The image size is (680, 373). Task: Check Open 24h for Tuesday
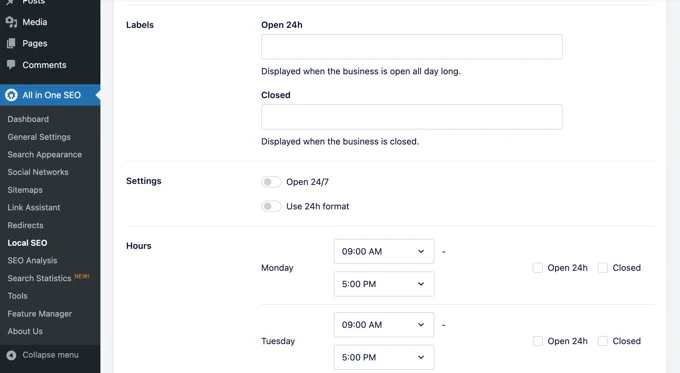pos(538,341)
